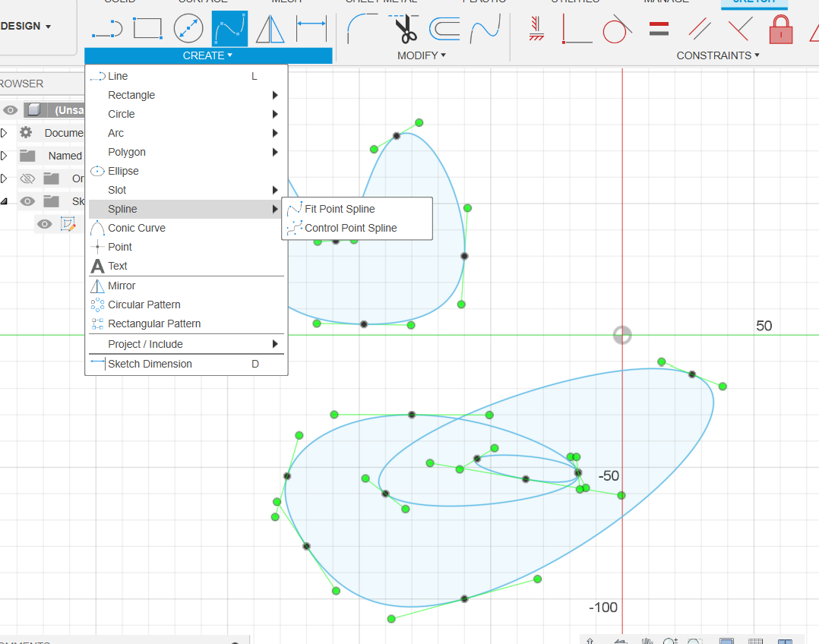Choose Rectangular Pattern from the Create menu

pyautogui.click(x=186, y=324)
